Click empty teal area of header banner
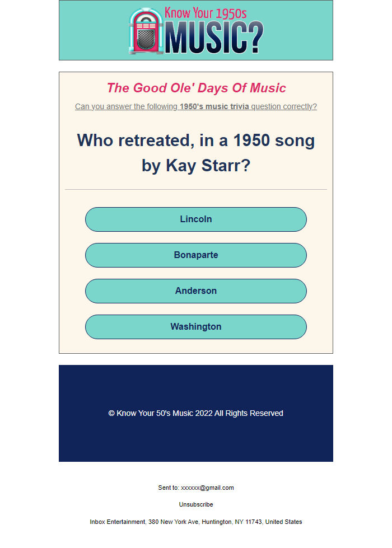Viewport: 392px width, 548px height. pos(92,30)
